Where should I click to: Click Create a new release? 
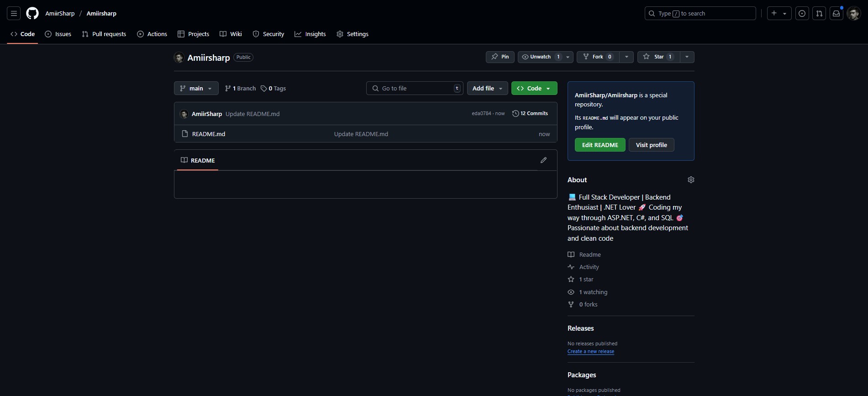590,352
